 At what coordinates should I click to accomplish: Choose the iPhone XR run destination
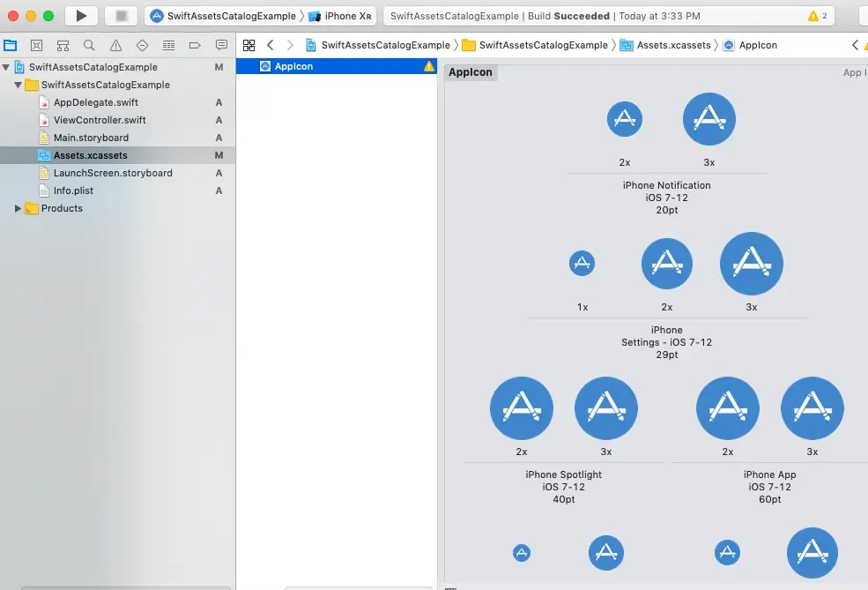[340, 16]
